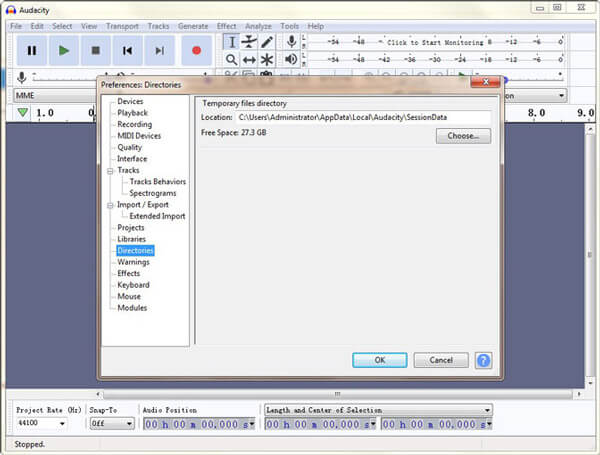Select Interface preferences category
Viewport: 600px width, 455px height.
coord(132,159)
